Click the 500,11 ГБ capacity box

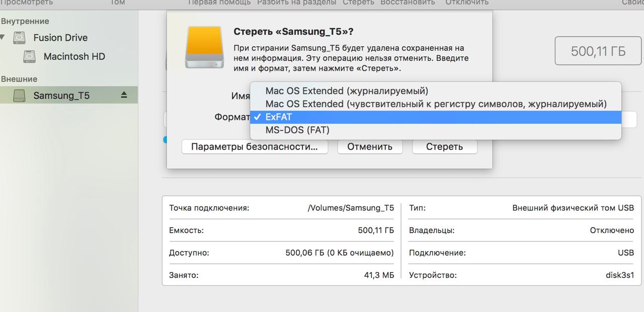click(598, 51)
